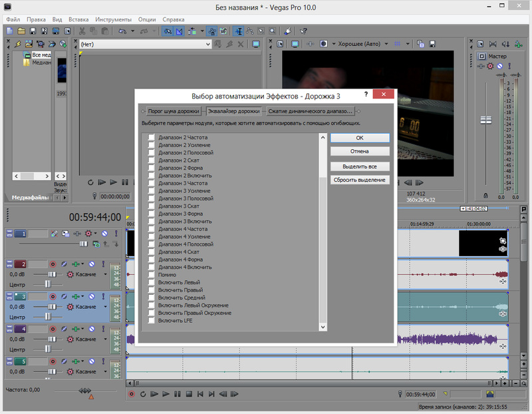Enable the "Помино" checkbox
Image resolution: width=532 pixels, height=414 pixels.
pyautogui.click(x=151, y=275)
